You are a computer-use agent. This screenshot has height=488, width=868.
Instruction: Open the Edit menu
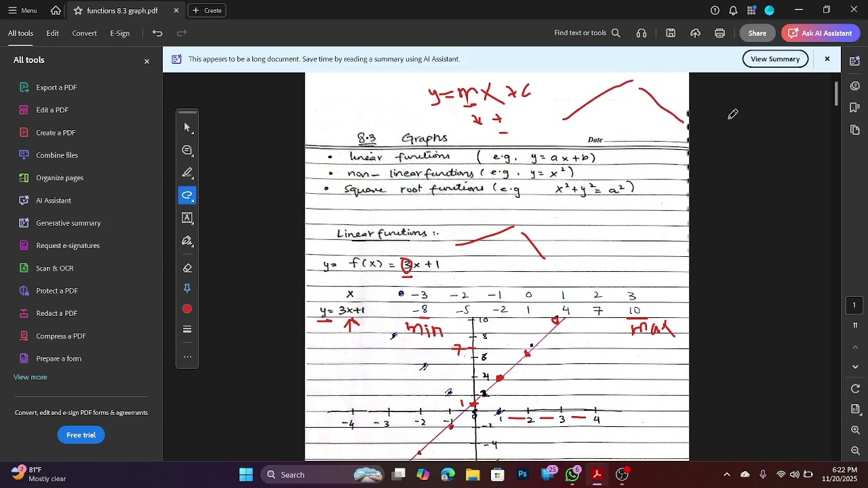coord(52,33)
